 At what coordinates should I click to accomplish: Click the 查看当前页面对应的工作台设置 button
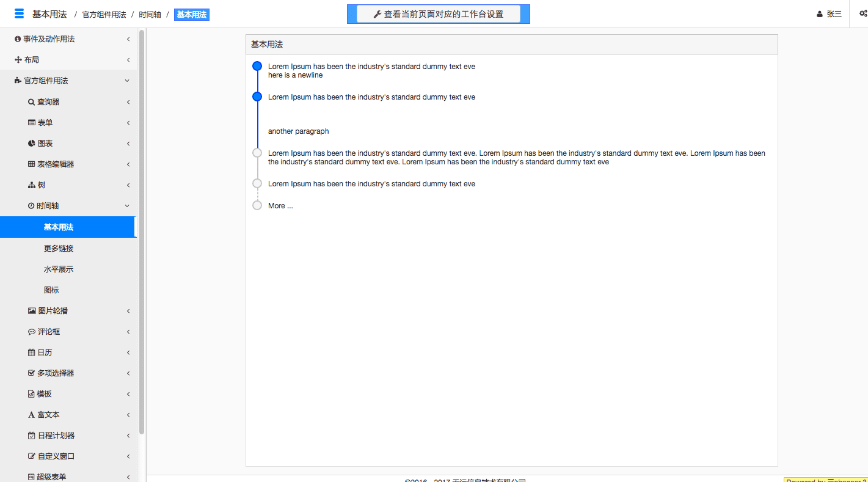tap(438, 14)
